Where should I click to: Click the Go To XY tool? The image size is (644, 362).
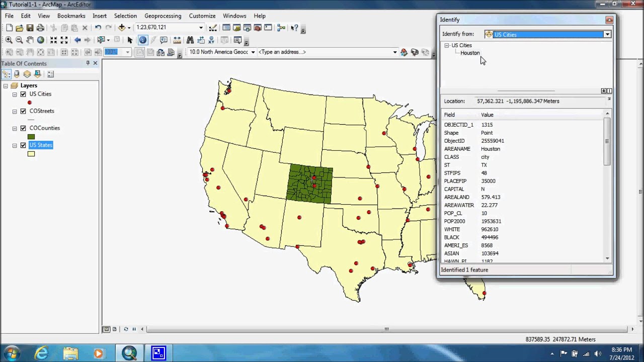click(211, 40)
